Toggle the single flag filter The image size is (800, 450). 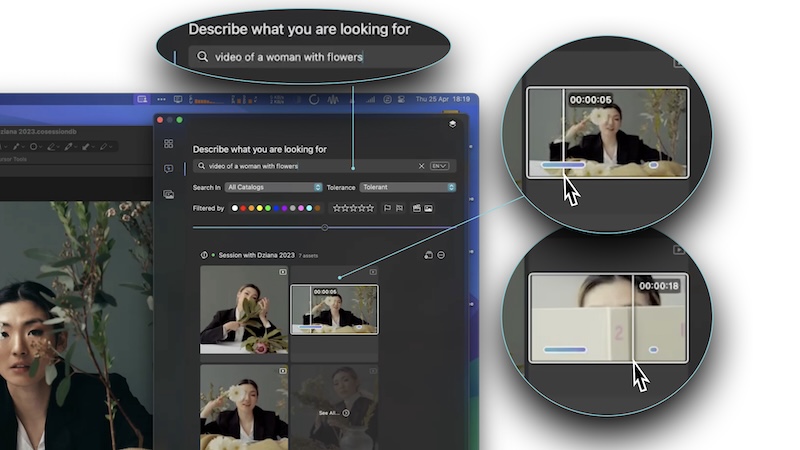pos(387,208)
